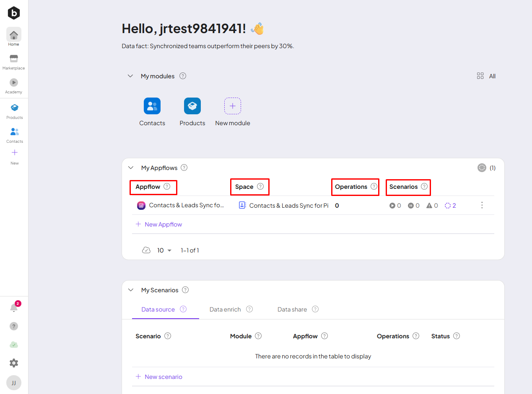Switch to the Data share tab
This screenshot has width=532, height=394.
pyautogui.click(x=292, y=309)
